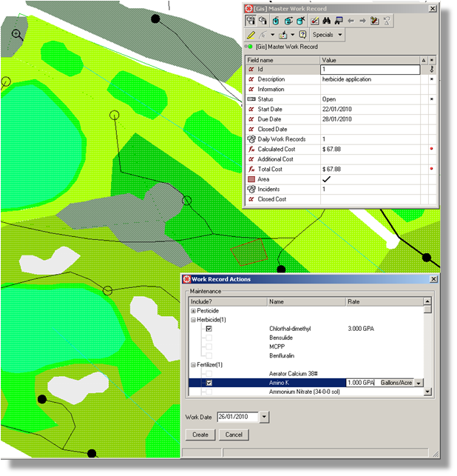Uncheck the Amino K include checkbox
Screen dimensions: 457x476
pos(209,383)
